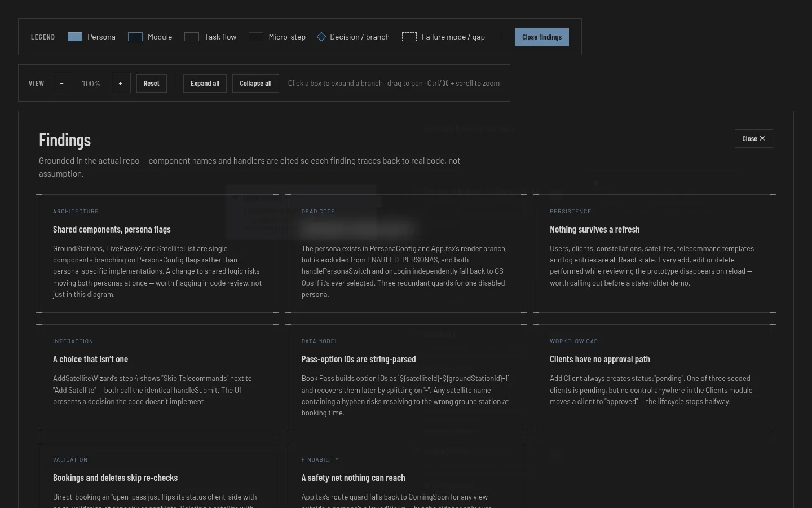The width and height of the screenshot is (812, 508).
Task: Click the Decision / branch diamond icon
Action: tap(321, 37)
